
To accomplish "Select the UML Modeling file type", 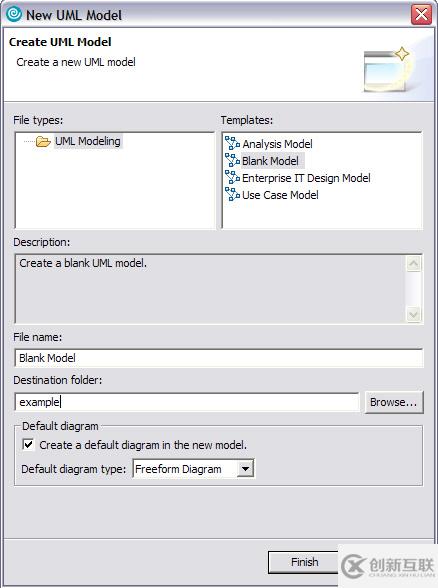I will (88, 141).
